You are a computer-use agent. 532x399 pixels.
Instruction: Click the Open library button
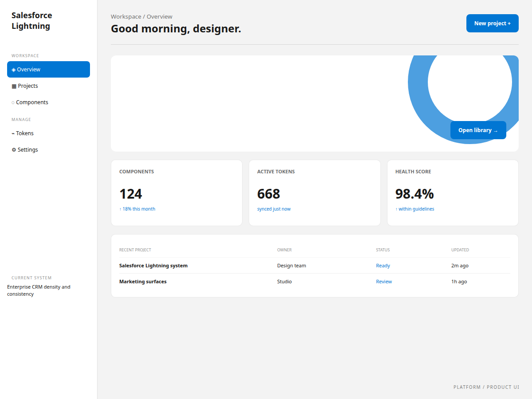pyautogui.click(x=478, y=130)
